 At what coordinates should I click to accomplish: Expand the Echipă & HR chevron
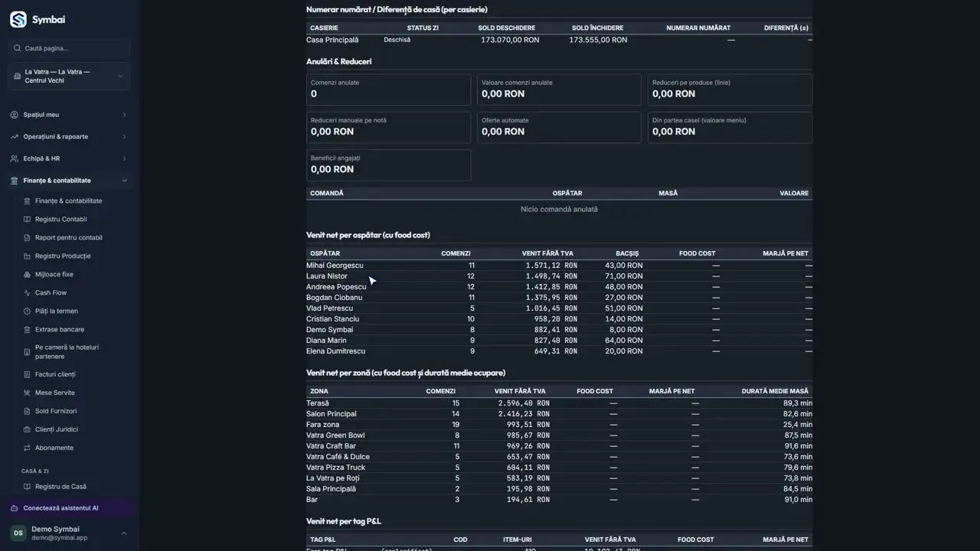[124, 158]
